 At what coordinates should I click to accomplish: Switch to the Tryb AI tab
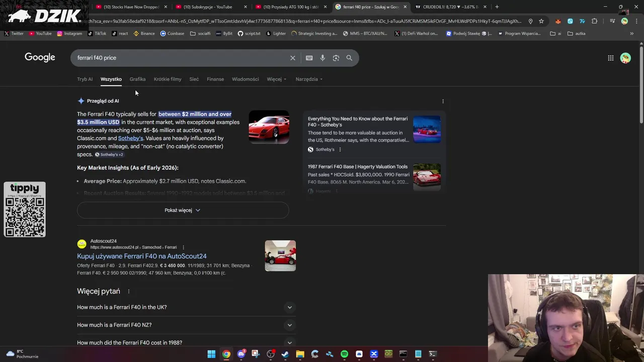coord(85,79)
